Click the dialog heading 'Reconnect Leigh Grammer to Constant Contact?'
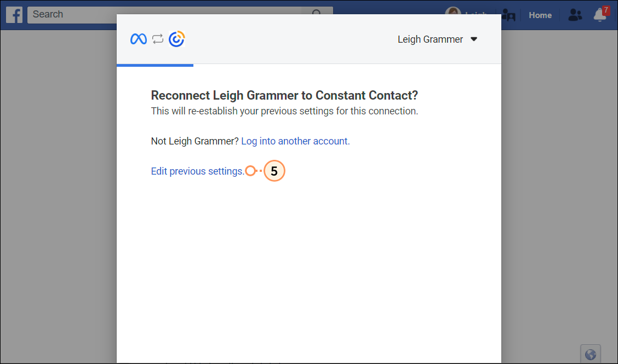 click(284, 95)
